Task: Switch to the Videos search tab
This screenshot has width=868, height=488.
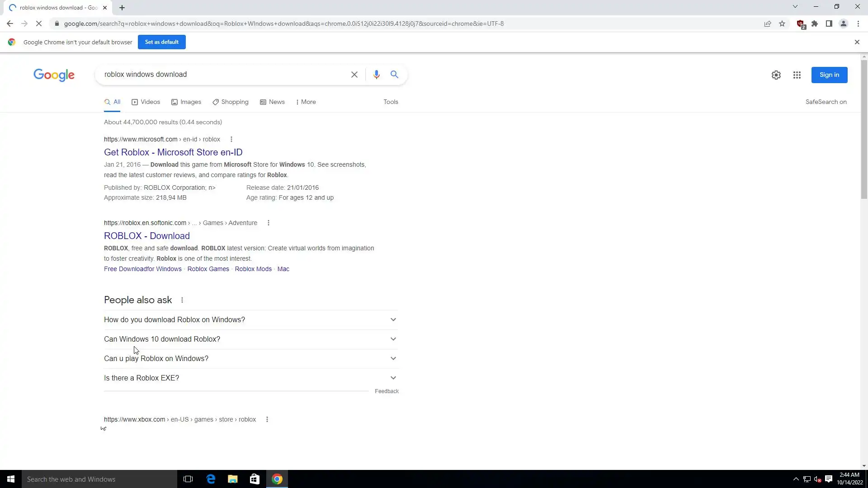Action: tap(146, 102)
